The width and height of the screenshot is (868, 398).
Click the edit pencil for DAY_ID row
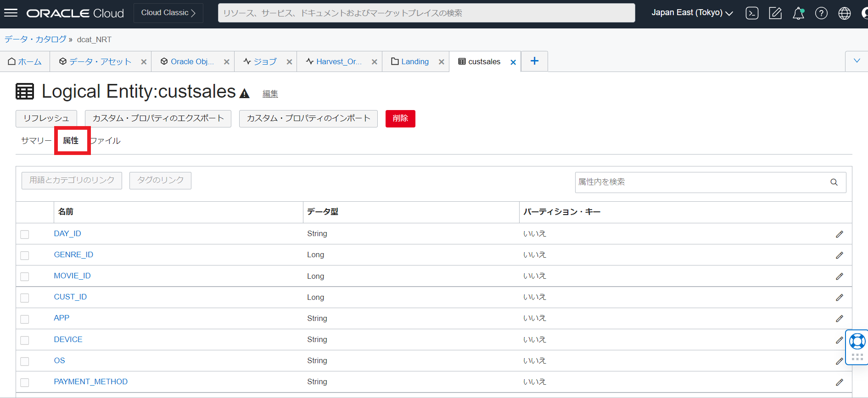coord(839,234)
